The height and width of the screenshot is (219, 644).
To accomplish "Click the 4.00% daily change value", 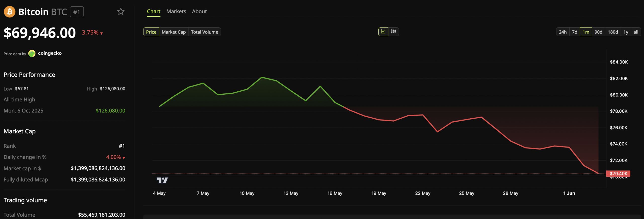I will pyautogui.click(x=113, y=157).
